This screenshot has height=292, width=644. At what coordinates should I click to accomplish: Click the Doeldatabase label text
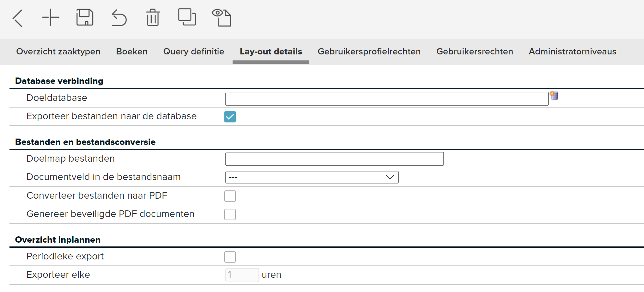pyautogui.click(x=57, y=98)
